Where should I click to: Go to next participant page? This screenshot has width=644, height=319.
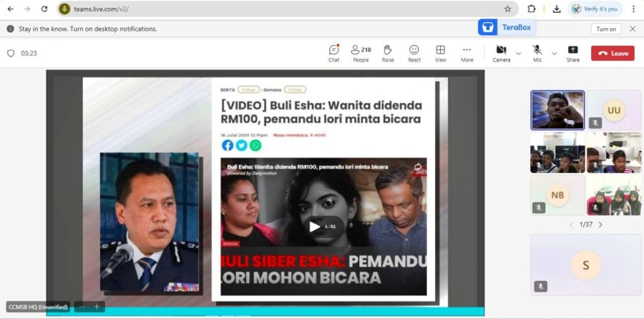click(x=601, y=225)
